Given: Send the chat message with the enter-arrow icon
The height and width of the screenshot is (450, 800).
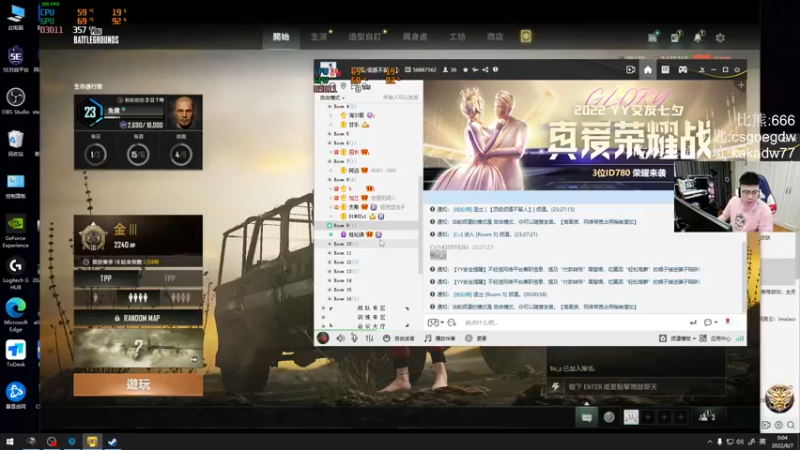Looking at the screenshot, I should pyautogui.click(x=693, y=322).
